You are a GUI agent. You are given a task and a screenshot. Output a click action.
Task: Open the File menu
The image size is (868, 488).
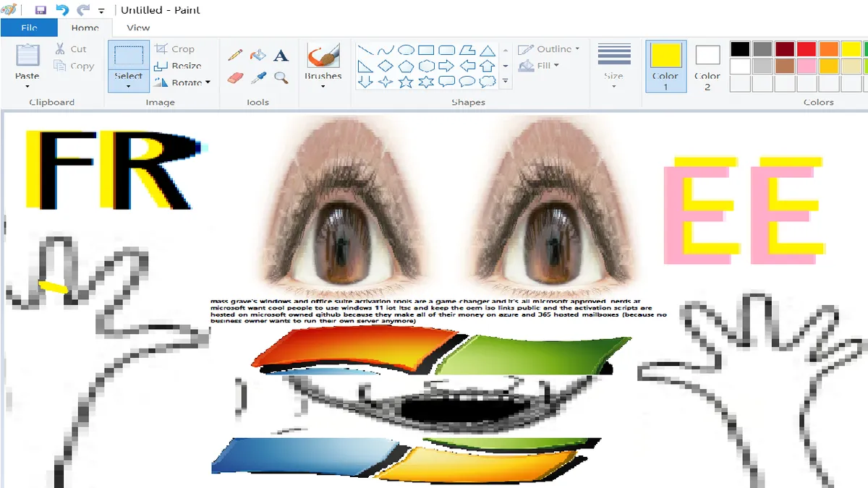click(x=29, y=28)
